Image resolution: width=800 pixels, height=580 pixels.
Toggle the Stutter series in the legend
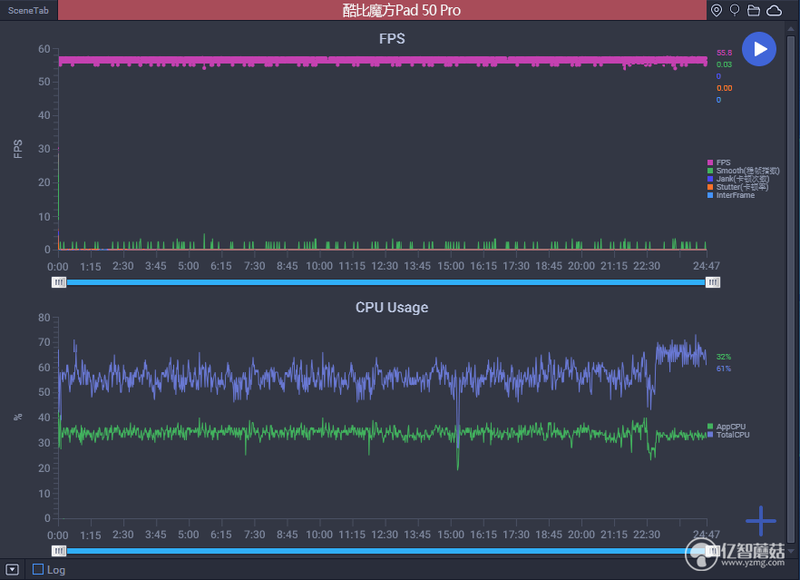pos(738,187)
